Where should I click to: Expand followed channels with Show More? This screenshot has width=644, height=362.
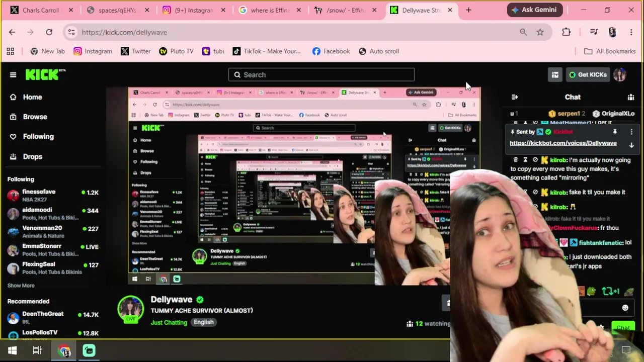pos(21,286)
